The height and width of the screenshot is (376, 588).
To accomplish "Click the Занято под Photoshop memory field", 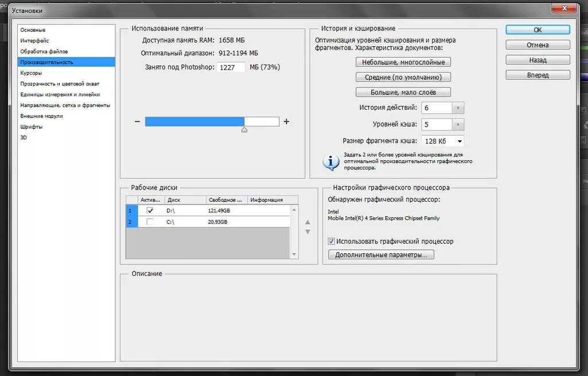I will [x=231, y=67].
